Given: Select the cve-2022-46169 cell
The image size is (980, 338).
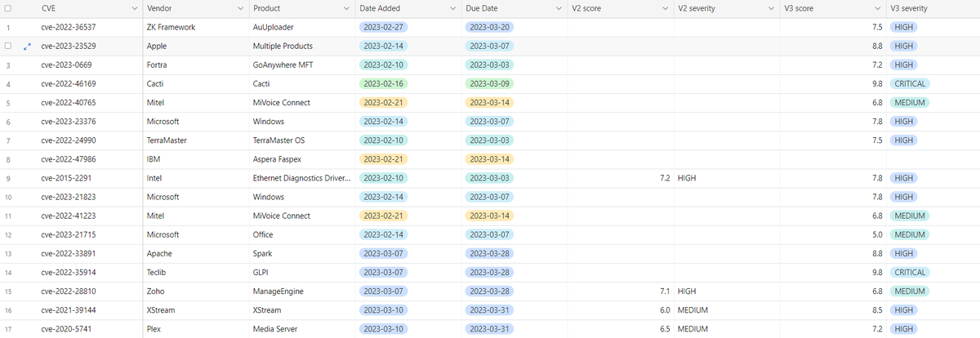Looking at the screenshot, I should click(x=89, y=83).
